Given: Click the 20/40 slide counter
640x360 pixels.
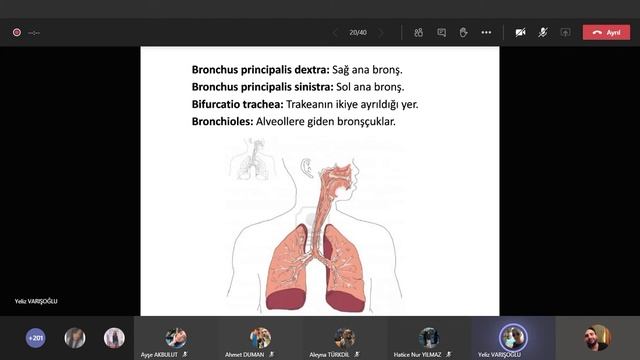Looking at the screenshot, I should (358, 32).
